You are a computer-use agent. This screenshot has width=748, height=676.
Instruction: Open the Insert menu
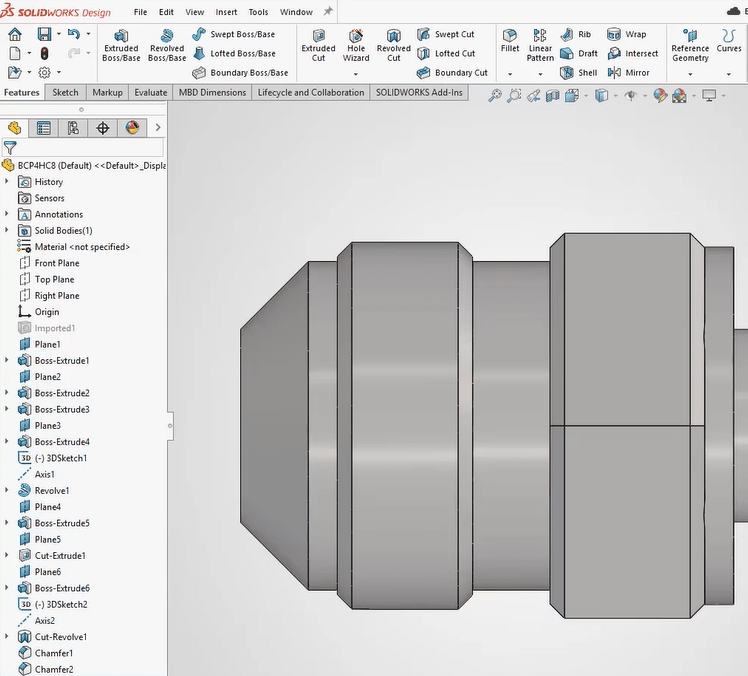tap(226, 12)
